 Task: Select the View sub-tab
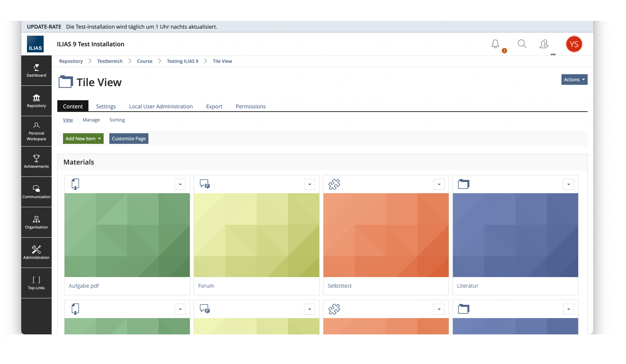[68, 120]
